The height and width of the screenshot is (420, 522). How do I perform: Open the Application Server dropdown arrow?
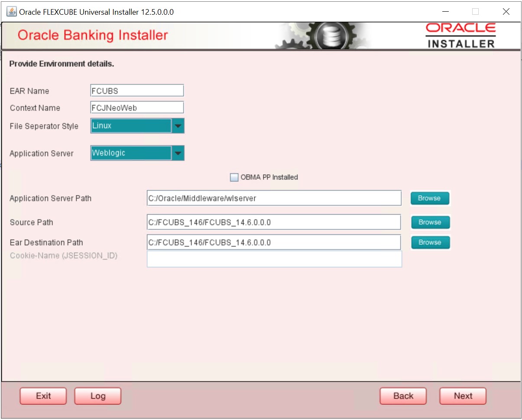click(178, 153)
